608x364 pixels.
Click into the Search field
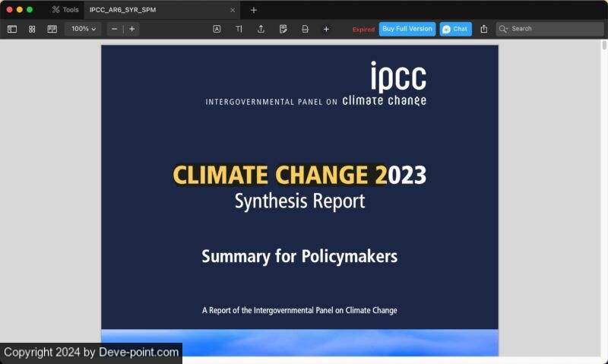coord(555,29)
